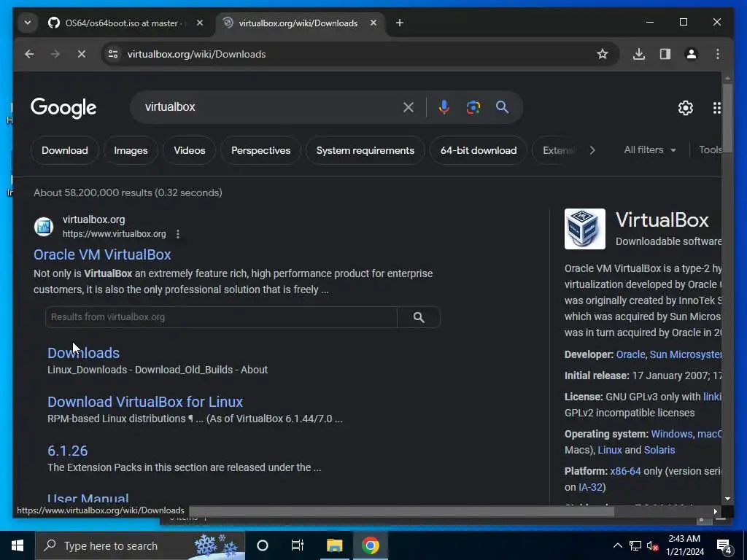Search within virtualbox.org using magnifier button
The height and width of the screenshot is (560, 747).
(x=419, y=317)
